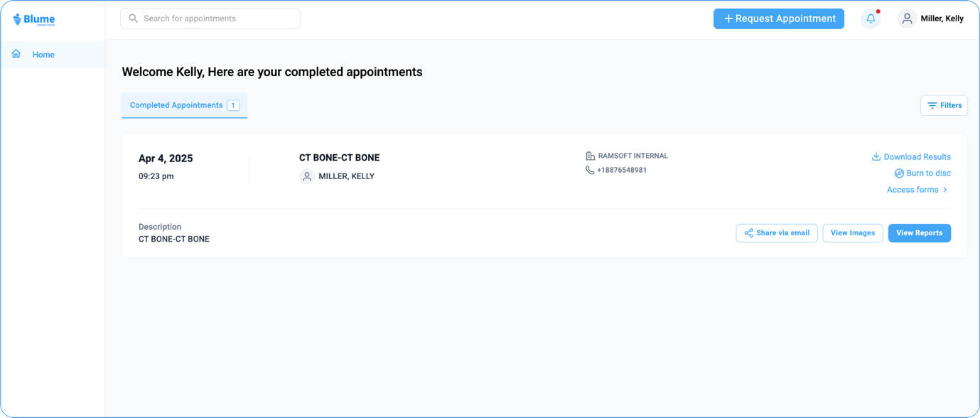Click the Burn to disc icon
Screen dimensions: 980x418
point(899,173)
